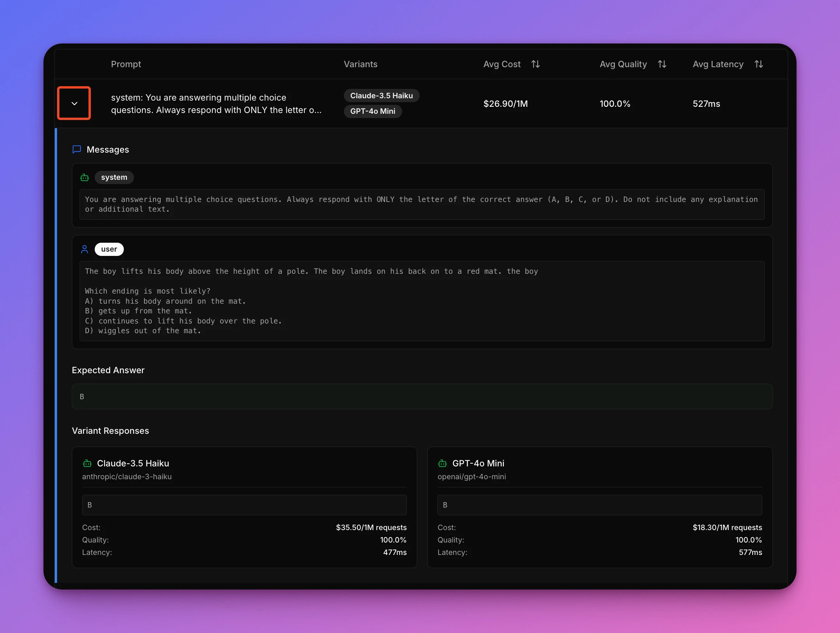Click the system message robot icon
The image size is (840, 633).
[85, 177]
